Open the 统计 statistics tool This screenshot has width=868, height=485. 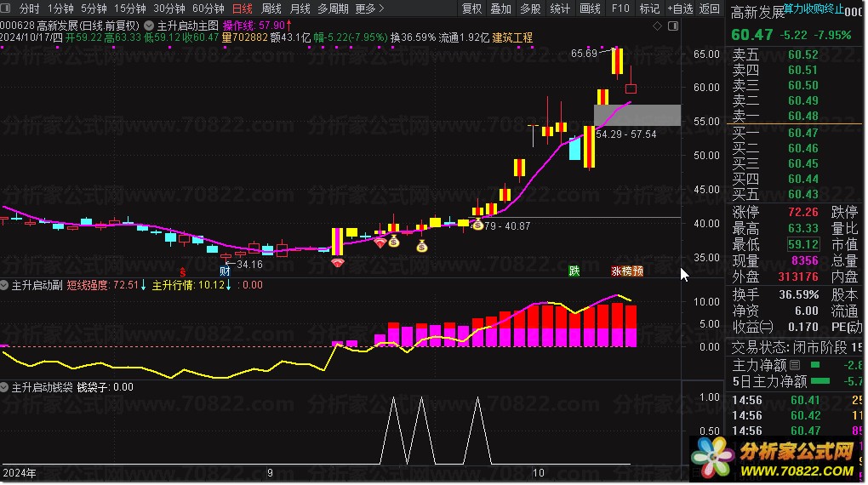pos(560,9)
